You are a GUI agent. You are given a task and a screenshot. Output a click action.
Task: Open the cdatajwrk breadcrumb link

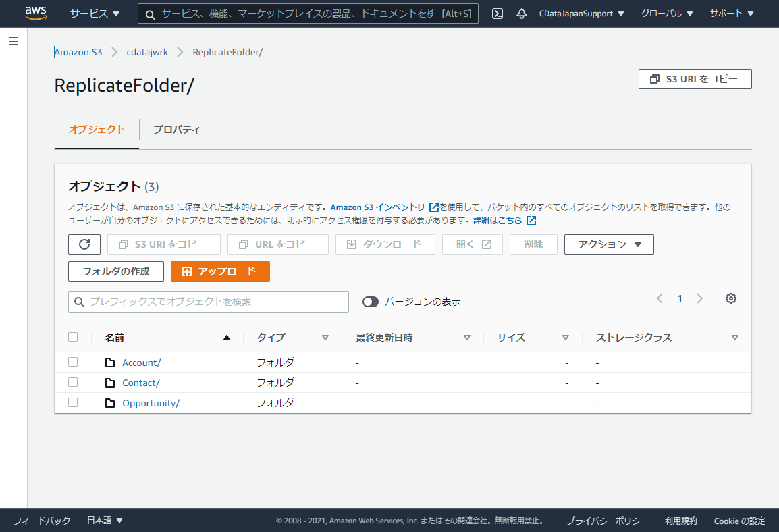click(x=147, y=51)
